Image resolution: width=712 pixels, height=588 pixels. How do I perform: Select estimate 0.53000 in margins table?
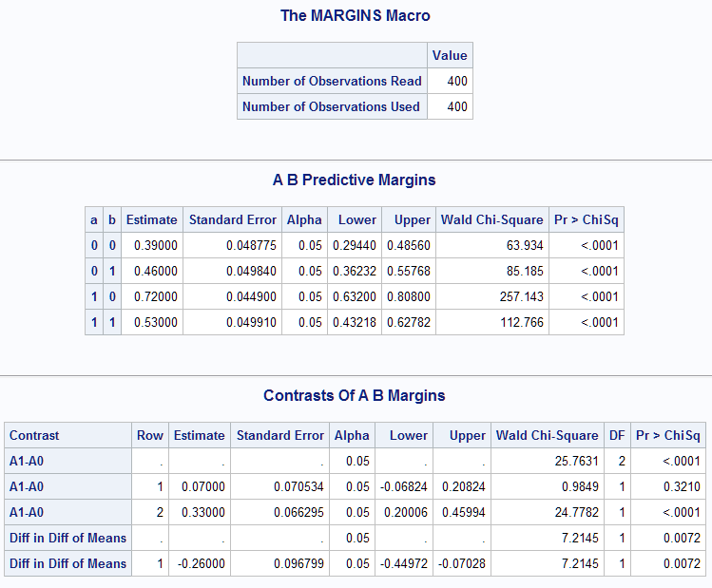[156, 322]
